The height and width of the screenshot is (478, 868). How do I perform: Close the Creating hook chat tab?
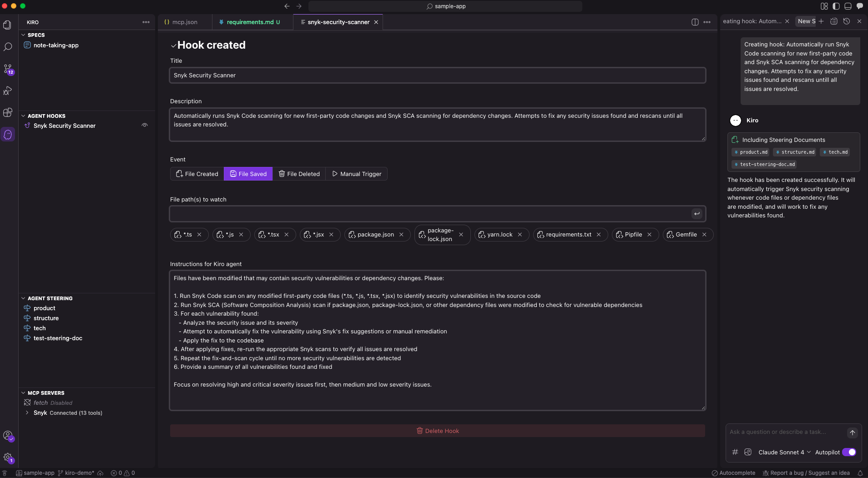[787, 21]
